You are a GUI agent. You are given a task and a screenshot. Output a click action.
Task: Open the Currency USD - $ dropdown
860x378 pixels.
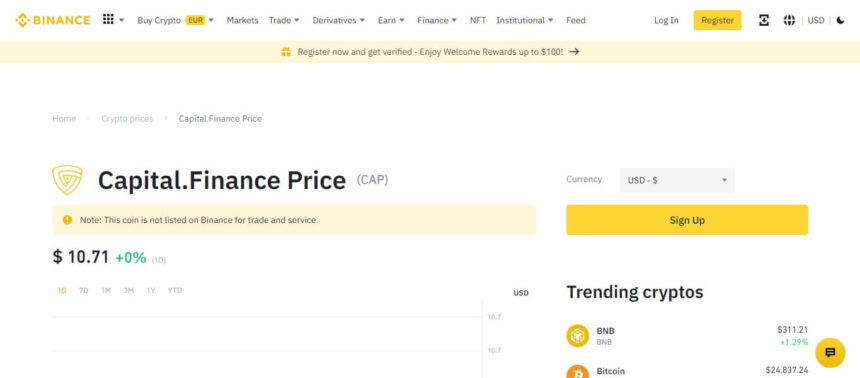[677, 180]
